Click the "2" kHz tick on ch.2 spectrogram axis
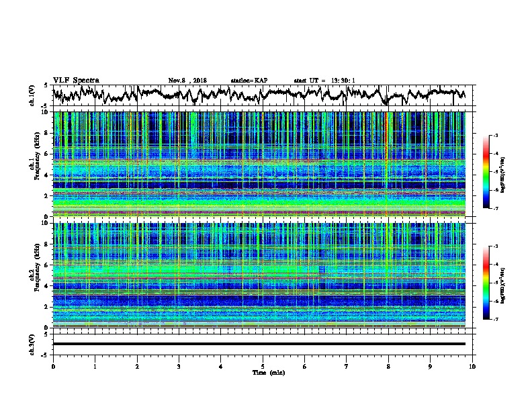The width and height of the screenshot is (532, 411). click(47, 307)
